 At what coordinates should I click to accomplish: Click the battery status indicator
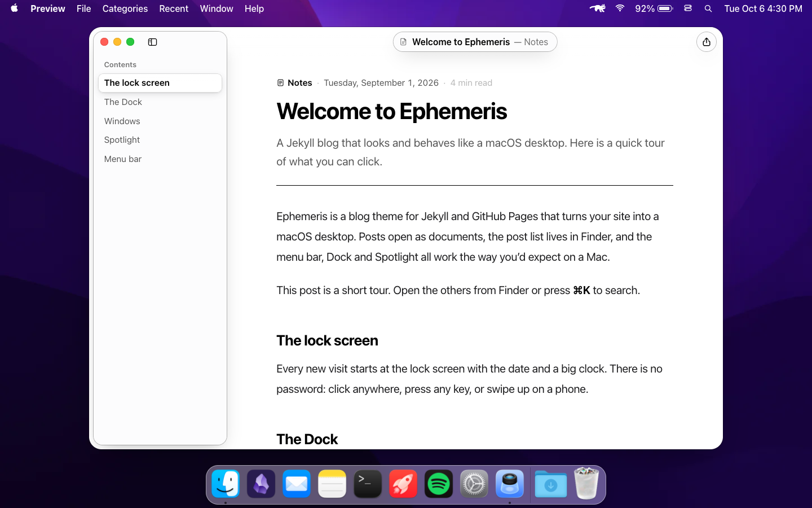(654, 8)
